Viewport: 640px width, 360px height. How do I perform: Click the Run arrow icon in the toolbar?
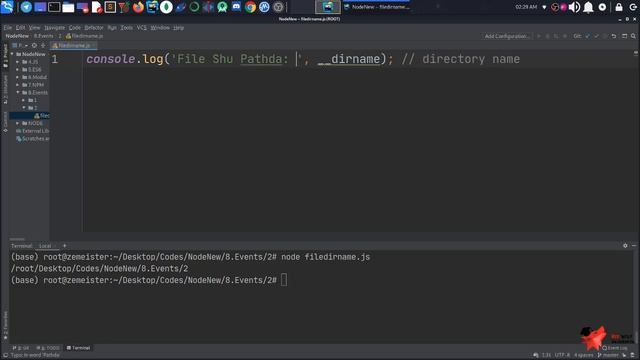coord(539,36)
